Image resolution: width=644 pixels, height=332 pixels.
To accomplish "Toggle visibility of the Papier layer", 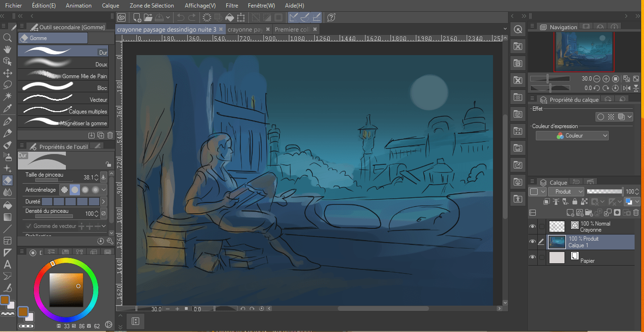I will click(533, 257).
